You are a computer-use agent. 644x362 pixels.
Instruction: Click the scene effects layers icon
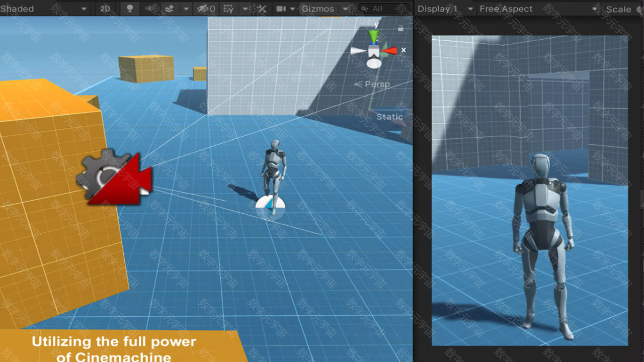click(x=170, y=9)
